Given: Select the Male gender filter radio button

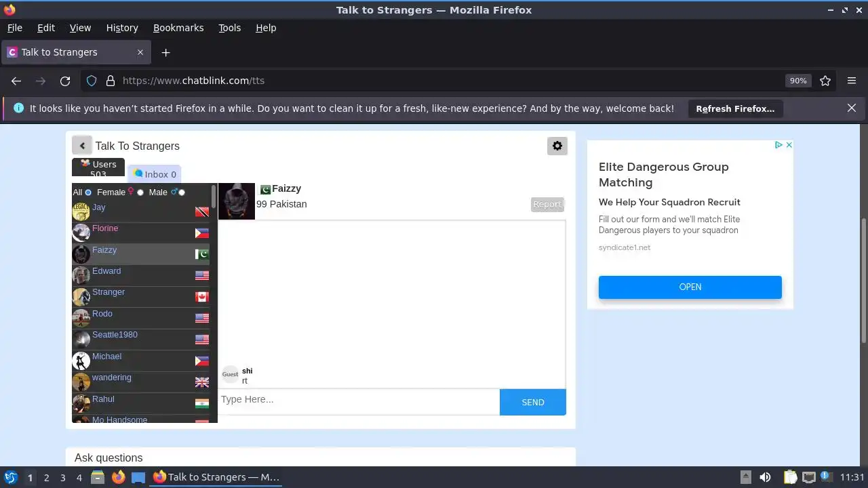Looking at the screenshot, I should (x=182, y=192).
